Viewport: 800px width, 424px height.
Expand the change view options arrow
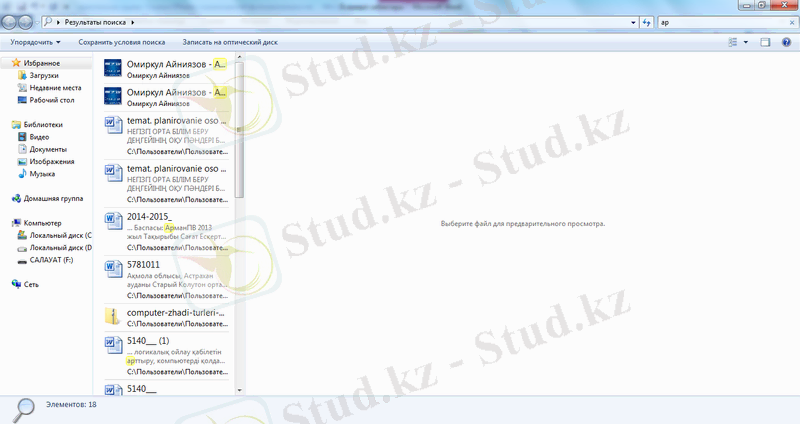click(x=745, y=42)
